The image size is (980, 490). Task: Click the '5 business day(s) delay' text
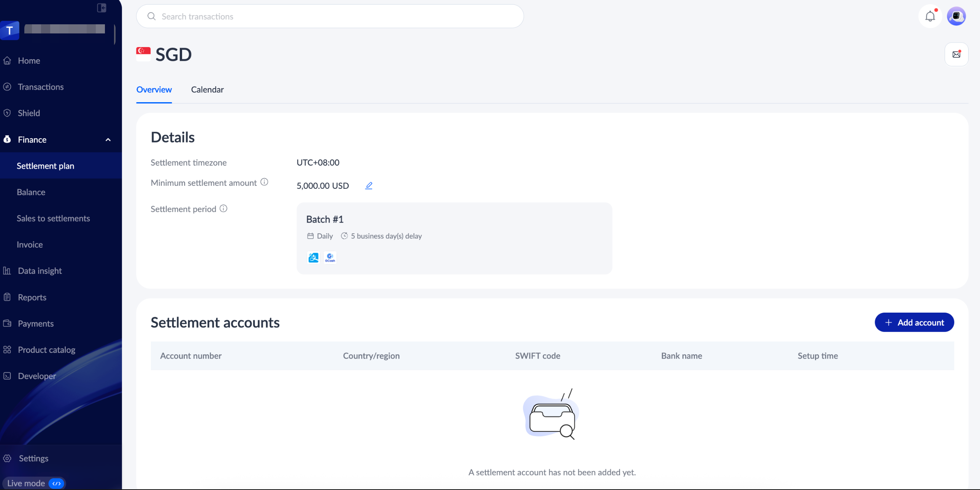[x=386, y=236]
